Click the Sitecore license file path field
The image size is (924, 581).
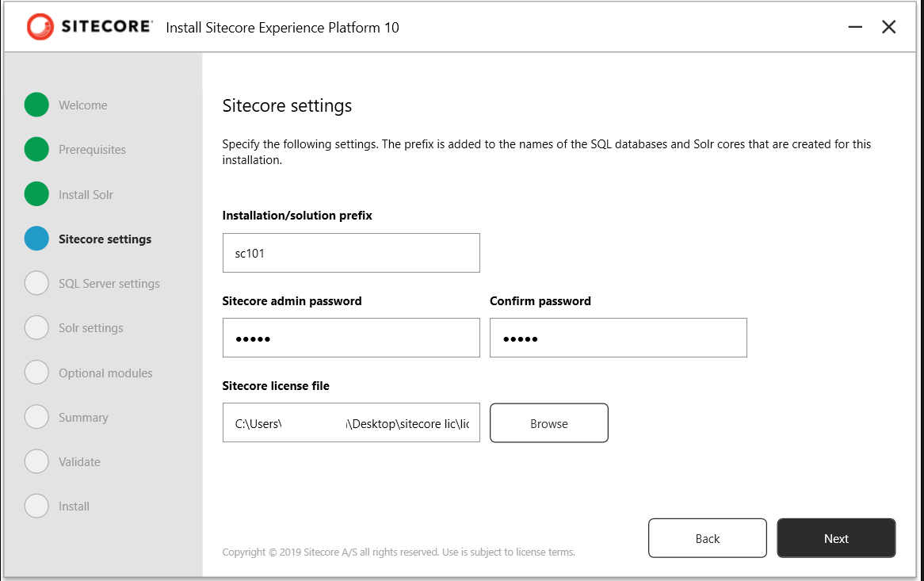[351, 423]
